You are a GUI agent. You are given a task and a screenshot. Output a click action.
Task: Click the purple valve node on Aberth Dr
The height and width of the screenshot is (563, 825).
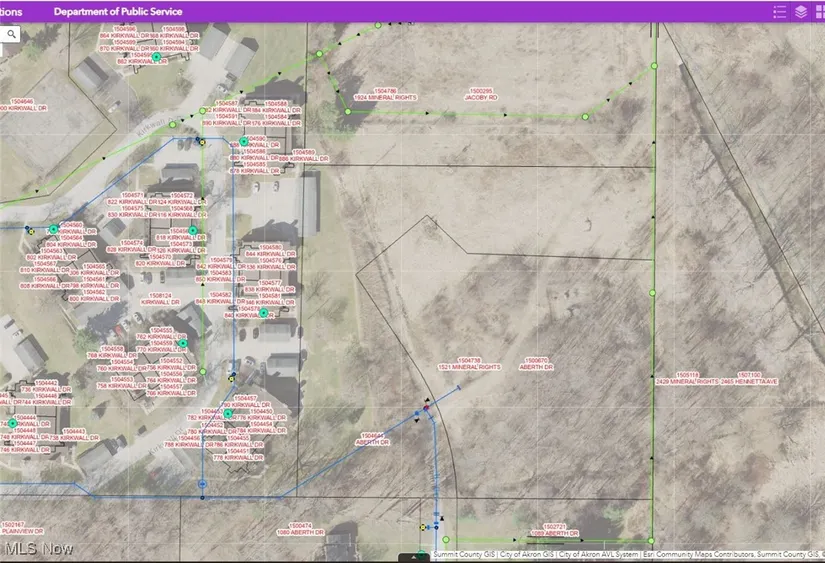[x=426, y=407]
